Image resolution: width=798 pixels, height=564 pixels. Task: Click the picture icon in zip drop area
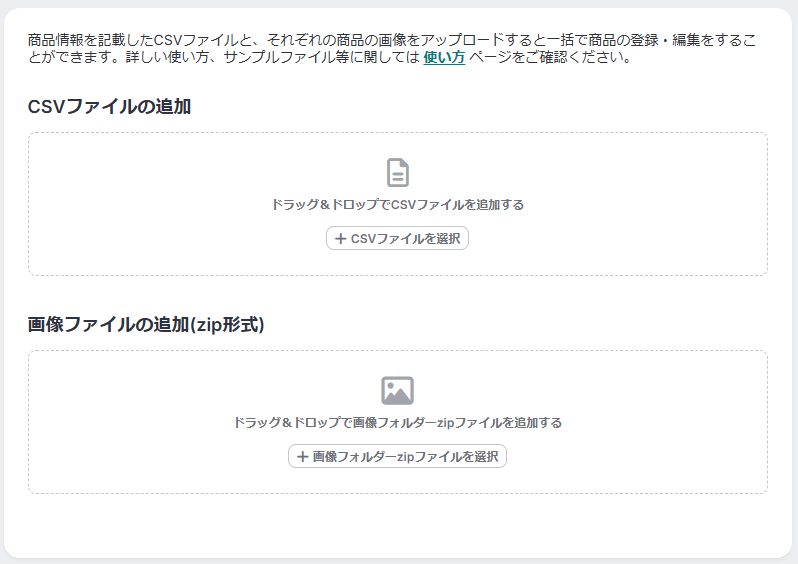(x=397, y=390)
